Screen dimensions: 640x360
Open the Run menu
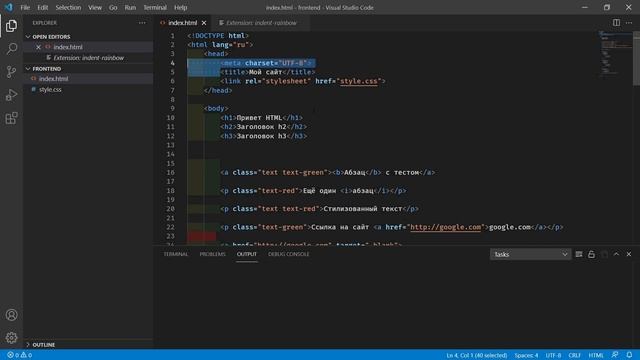[x=130, y=7]
